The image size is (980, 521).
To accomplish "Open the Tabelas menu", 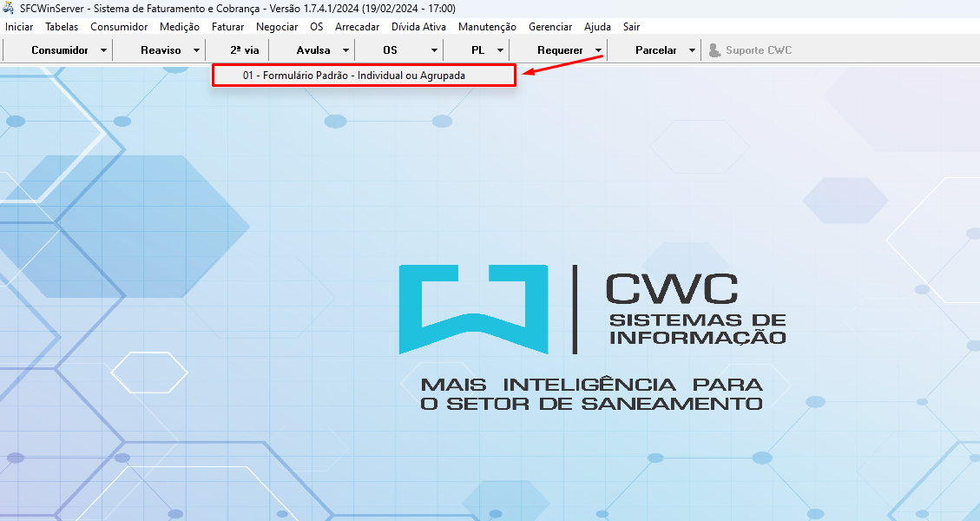I will [62, 27].
